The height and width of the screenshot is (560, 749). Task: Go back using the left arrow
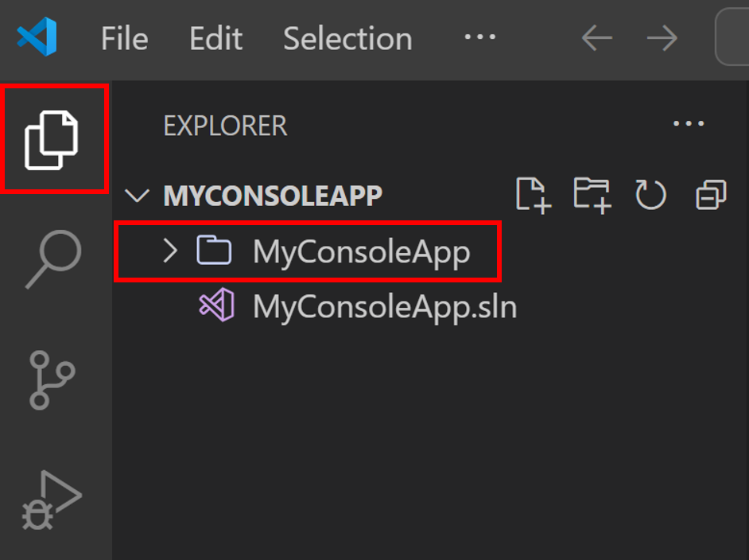point(596,37)
